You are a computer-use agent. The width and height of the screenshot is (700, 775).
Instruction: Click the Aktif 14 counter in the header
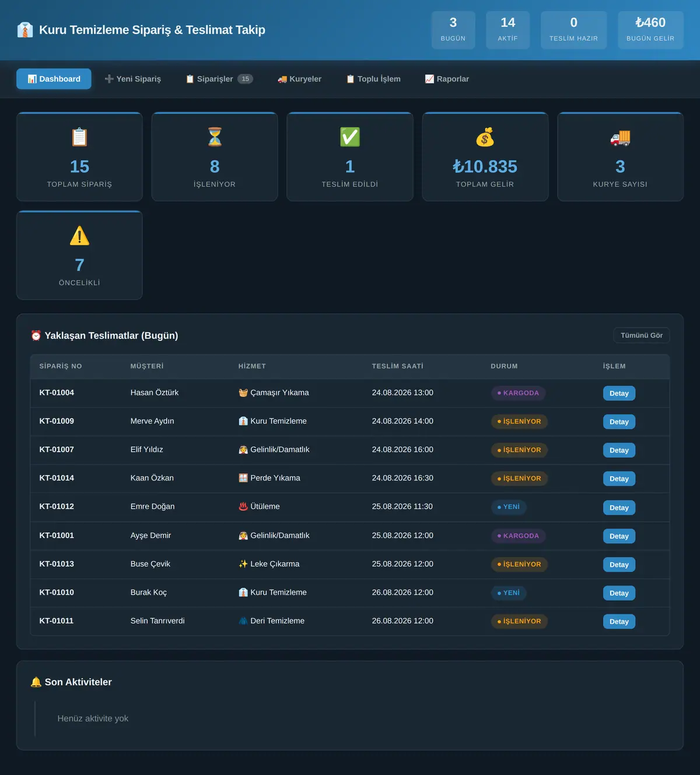[x=508, y=30]
